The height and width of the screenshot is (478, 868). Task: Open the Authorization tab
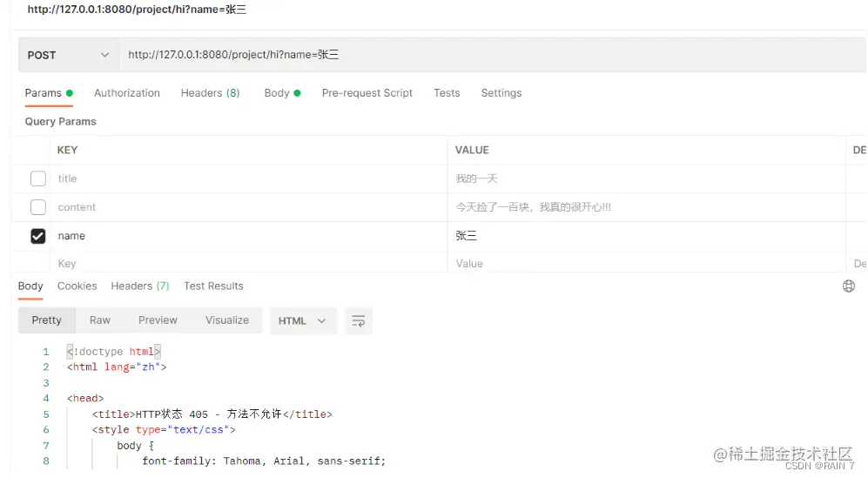point(127,93)
